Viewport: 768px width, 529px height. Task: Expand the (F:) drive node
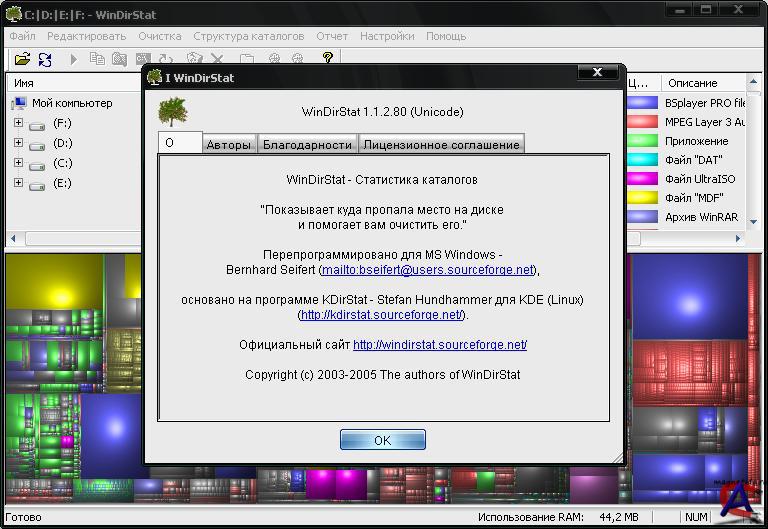tap(18, 123)
